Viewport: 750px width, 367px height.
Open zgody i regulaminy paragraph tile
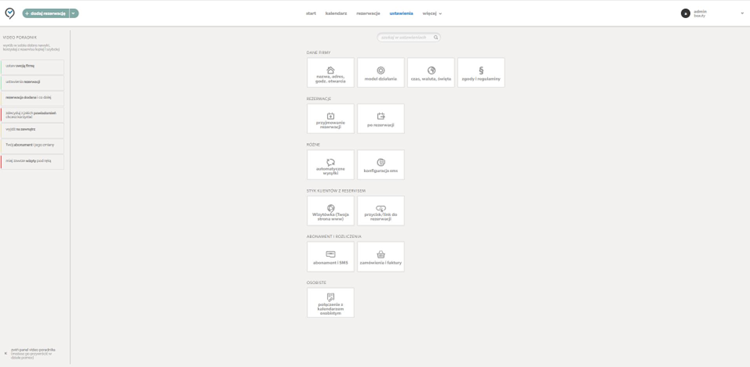(481, 73)
